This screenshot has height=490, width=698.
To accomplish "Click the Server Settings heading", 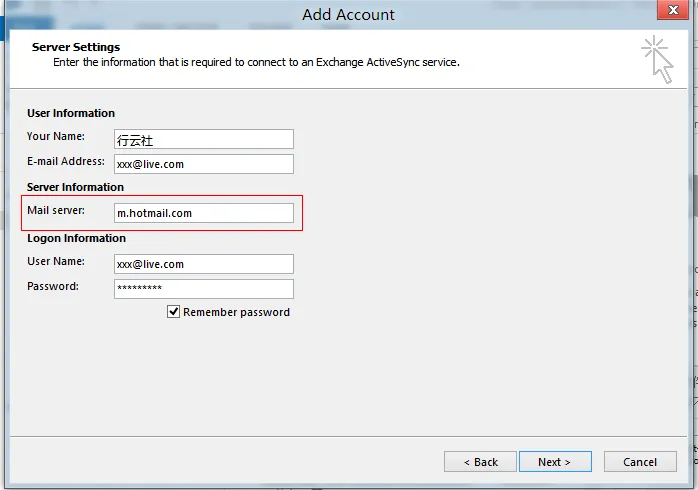I will click(x=76, y=47).
